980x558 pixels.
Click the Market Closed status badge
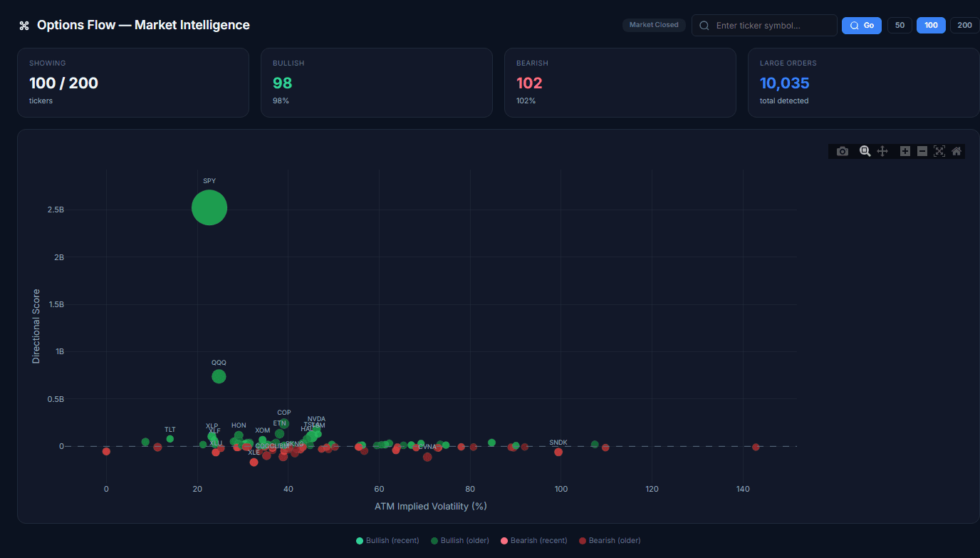pyautogui.click(x=653, y=24)
